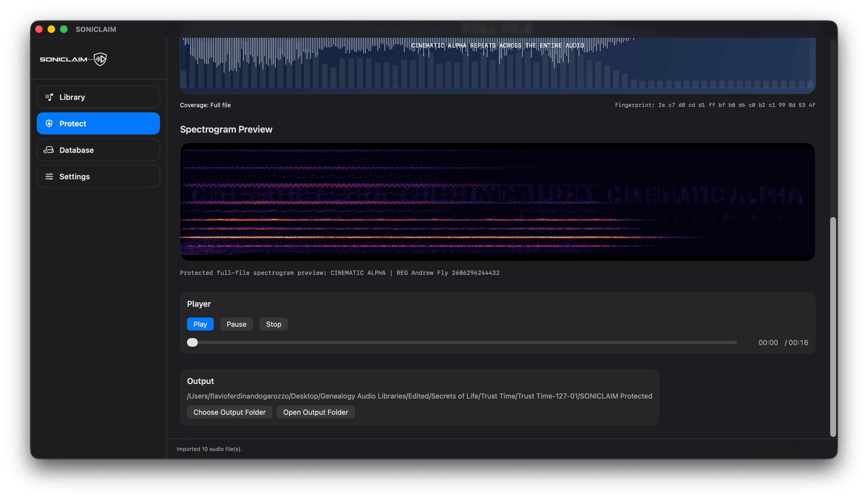Click the Settings sliders icon
The width and height of the screenshot is (868, 499).
point(49,177)
